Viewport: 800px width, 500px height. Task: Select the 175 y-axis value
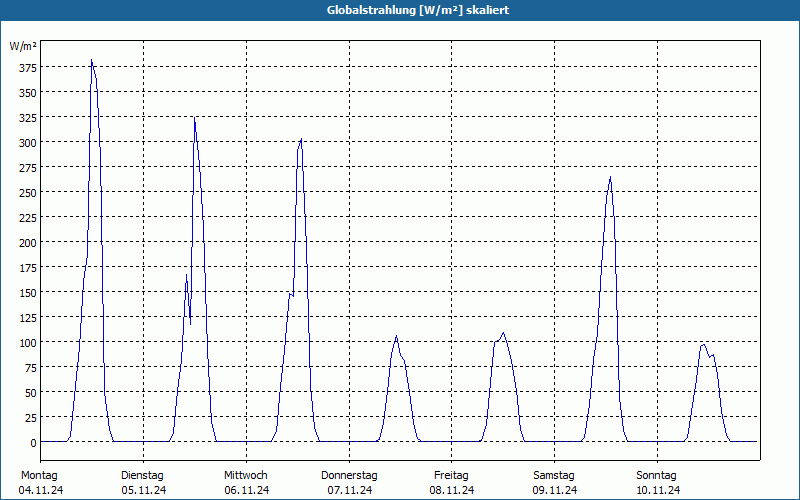click(x=28, y=268)
